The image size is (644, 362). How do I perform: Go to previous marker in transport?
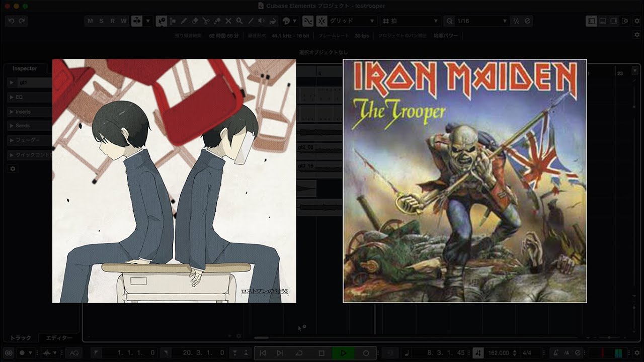263,353
